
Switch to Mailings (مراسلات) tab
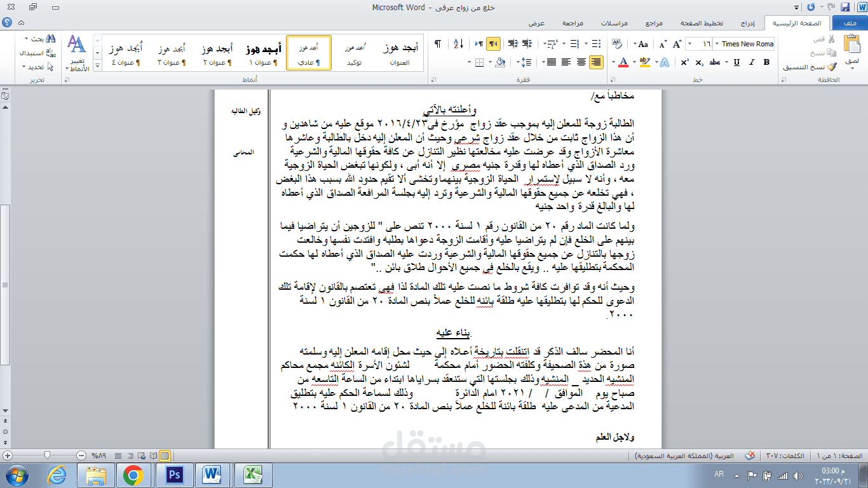click(x=614, y=23)
